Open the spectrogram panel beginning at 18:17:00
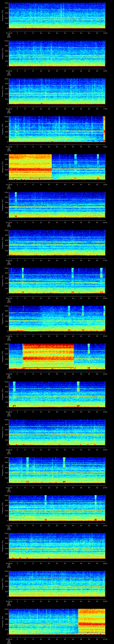114x644 pixels. coord(57,129)
